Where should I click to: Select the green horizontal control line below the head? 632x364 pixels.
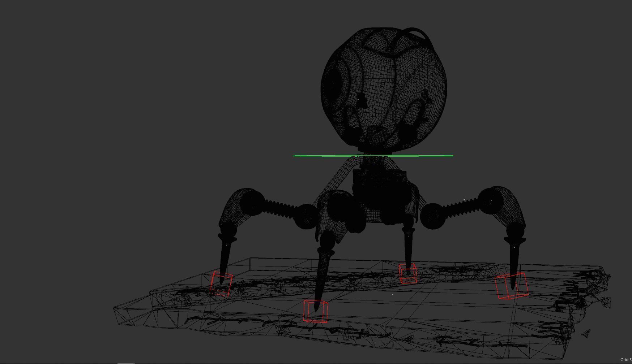pyautogui.click(x=373, y=156)
